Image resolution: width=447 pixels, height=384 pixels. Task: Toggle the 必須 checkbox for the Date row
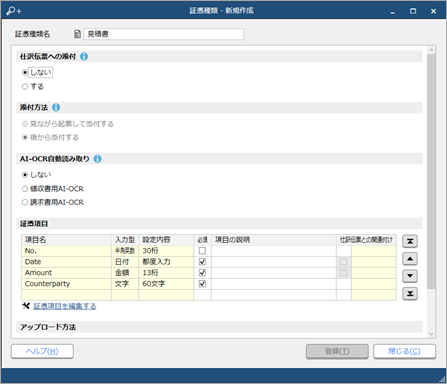tap(202, 262)
